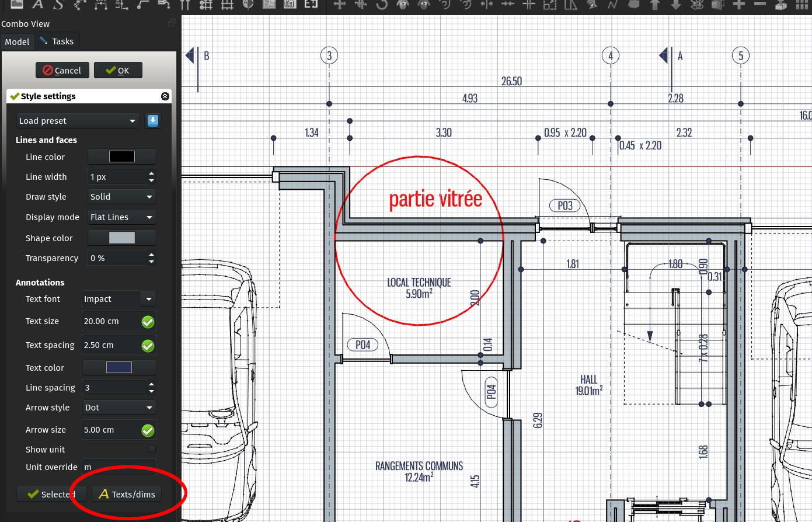Confirm style settings with OK
This screenshot has height=522, width=812.
118,69
